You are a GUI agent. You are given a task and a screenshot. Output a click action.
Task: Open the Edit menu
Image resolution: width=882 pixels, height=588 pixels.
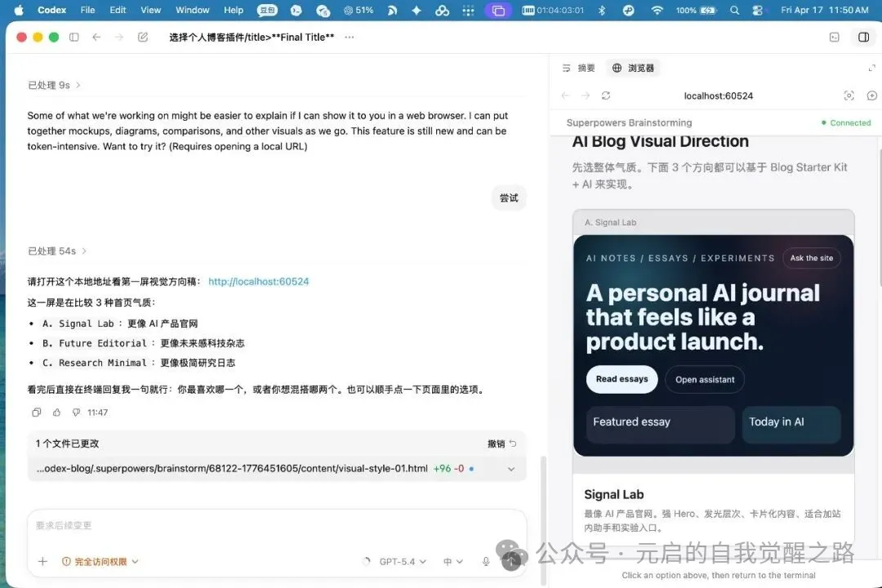pyautogui.click(x=118, y=10)
